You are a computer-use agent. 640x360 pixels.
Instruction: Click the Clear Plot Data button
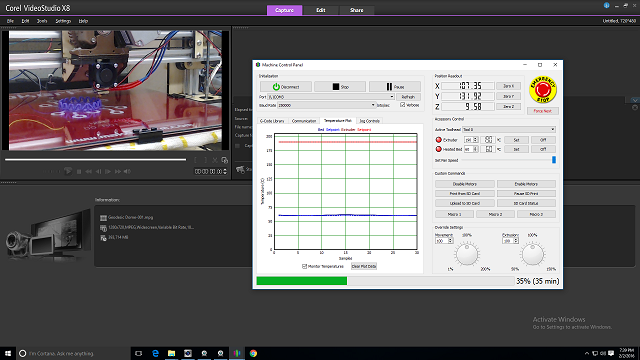364,266
